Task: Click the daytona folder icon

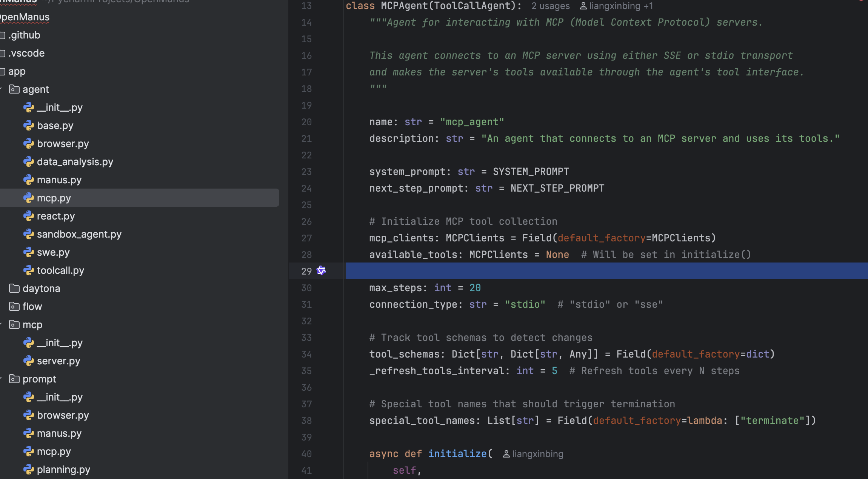Action: 14,289
